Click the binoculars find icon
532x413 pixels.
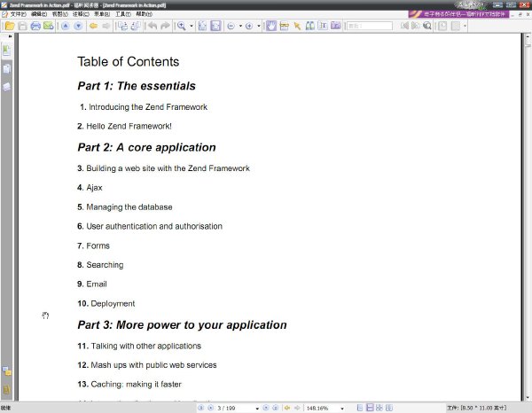309,26
